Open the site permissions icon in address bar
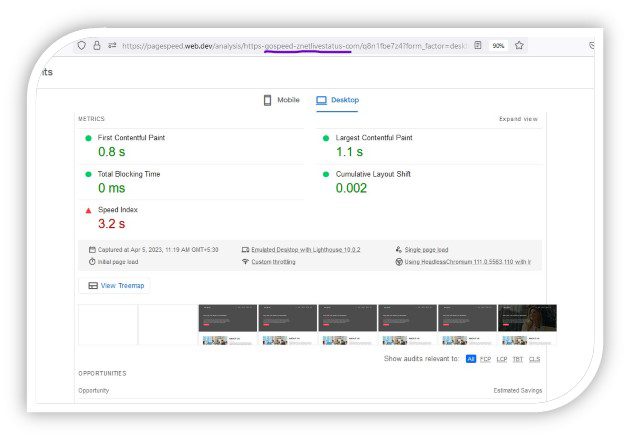Screen dimensions: 630x439 112,45
